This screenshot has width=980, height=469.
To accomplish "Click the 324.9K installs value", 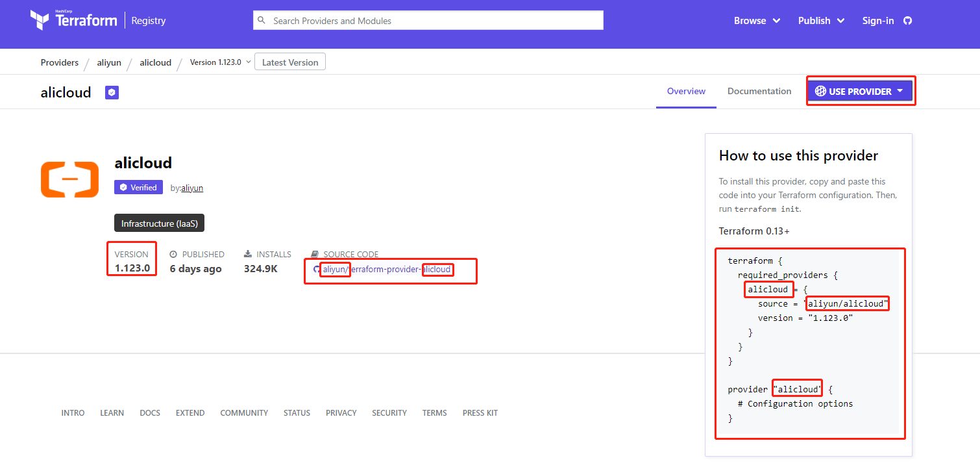I will tap(260, 268).
